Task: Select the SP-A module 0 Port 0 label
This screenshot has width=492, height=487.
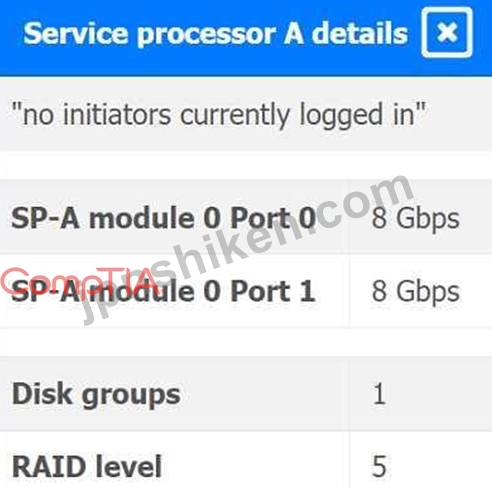Action: [163, 218]
